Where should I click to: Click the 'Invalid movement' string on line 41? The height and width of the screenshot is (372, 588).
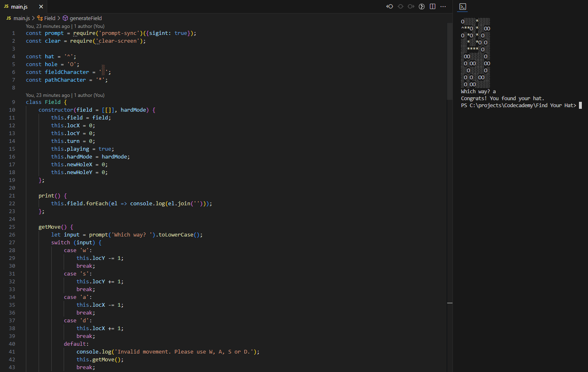tap(184, 352)
